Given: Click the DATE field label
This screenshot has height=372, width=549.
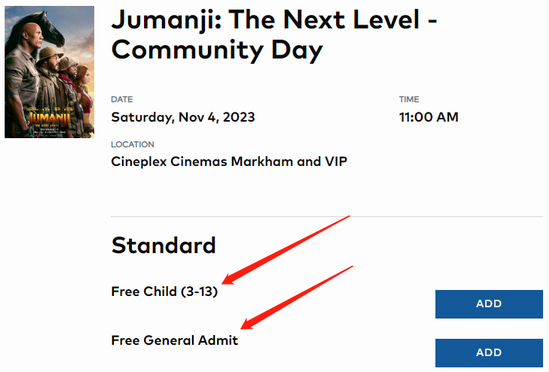Looking at the screenshot, I should (121, 99).
